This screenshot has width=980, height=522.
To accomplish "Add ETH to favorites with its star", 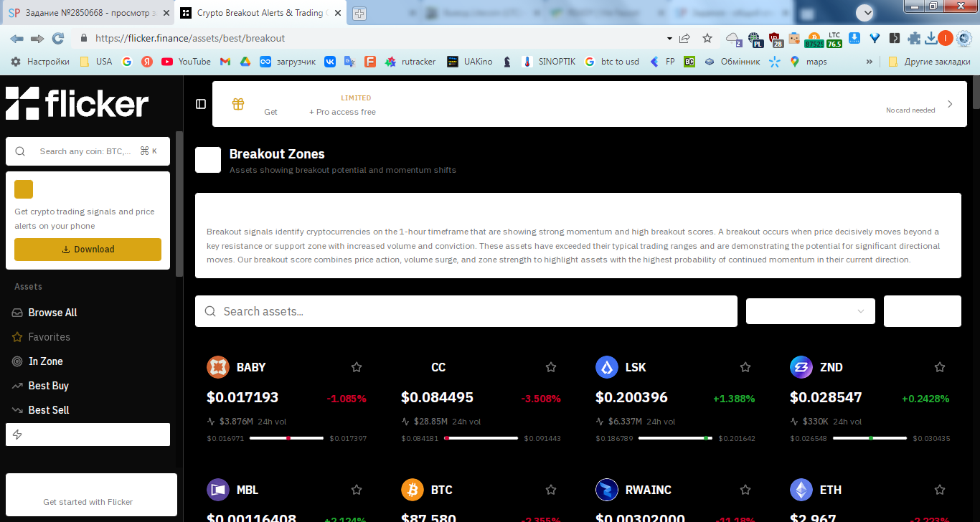I will (940, 490).
